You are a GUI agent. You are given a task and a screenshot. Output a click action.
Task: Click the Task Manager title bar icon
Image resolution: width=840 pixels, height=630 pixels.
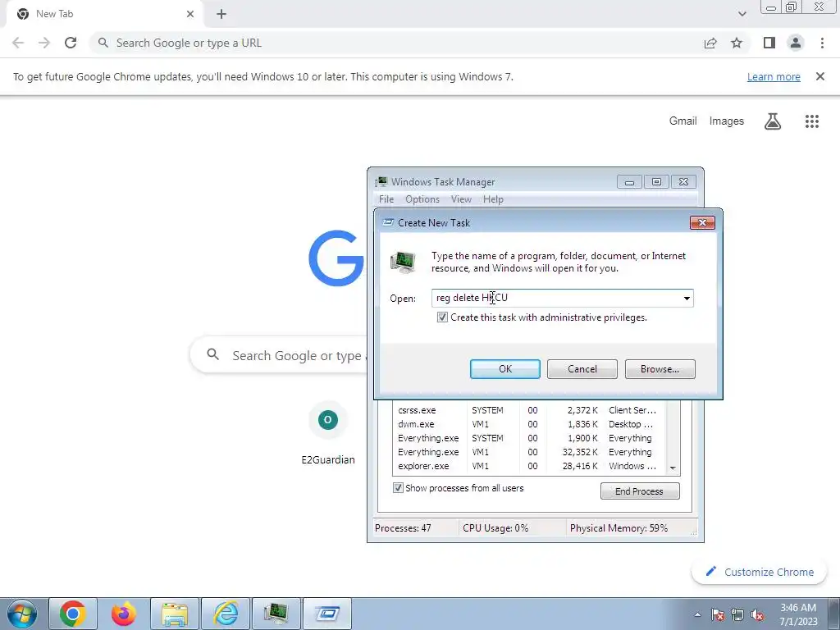381,182
